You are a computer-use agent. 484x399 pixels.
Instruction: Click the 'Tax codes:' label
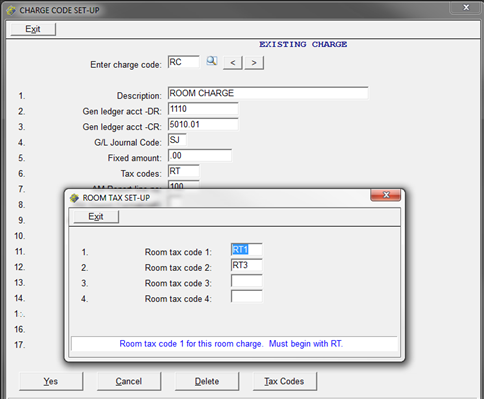coord(141,174)
